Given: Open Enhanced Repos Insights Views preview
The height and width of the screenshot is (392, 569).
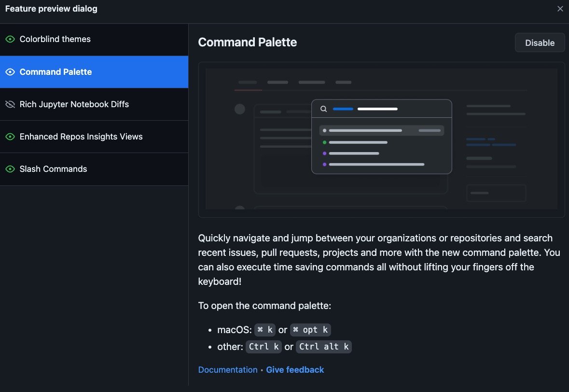Looking at the screenshot, I should [94, 137].
